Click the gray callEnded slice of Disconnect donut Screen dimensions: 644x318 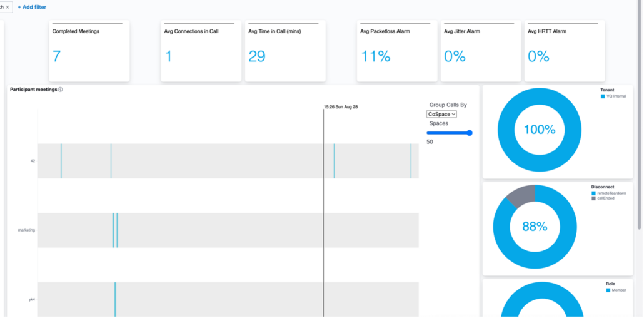click(x=523, y=195)
